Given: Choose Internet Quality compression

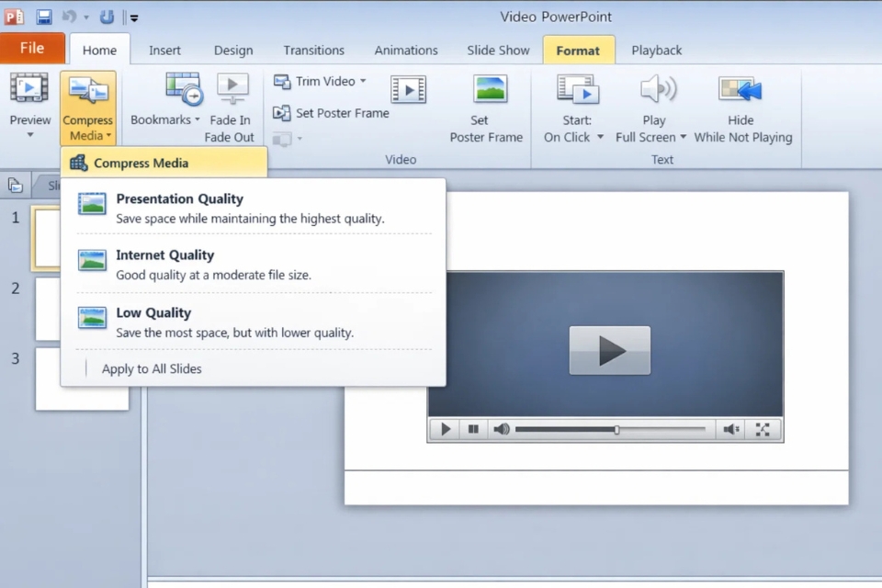Looking at the screenshot, I should pyautogui.click(x=164, y=254).
